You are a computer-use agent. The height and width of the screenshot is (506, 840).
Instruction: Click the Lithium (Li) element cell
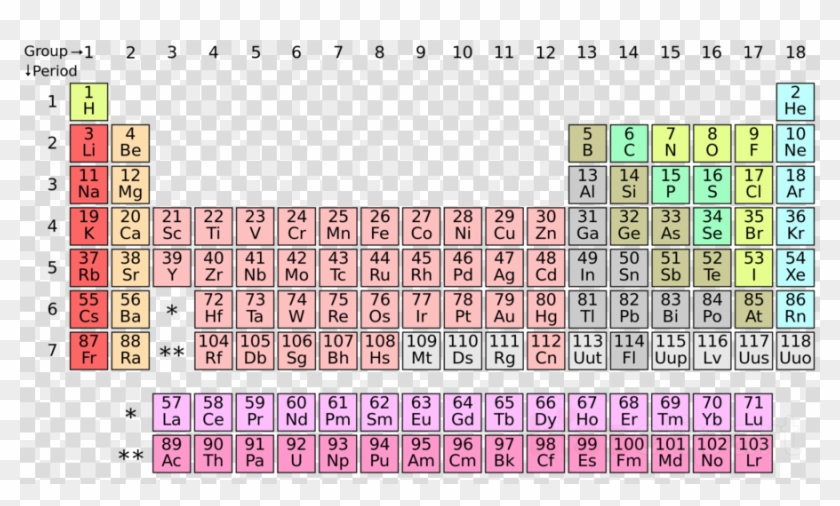click(89, 143)
